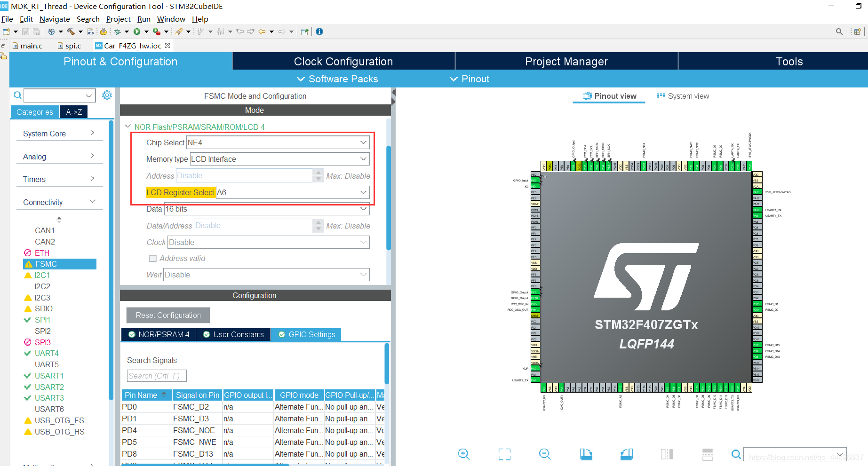This screenshot has width=868, height=466.
Task: Open the GPIO Settings tab
Action: point(306,334)
